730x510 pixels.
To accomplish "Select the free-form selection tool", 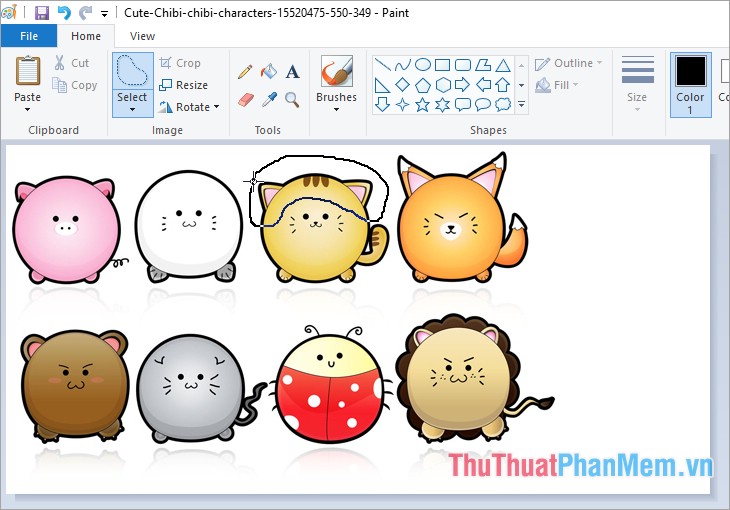I will [132, 71].
